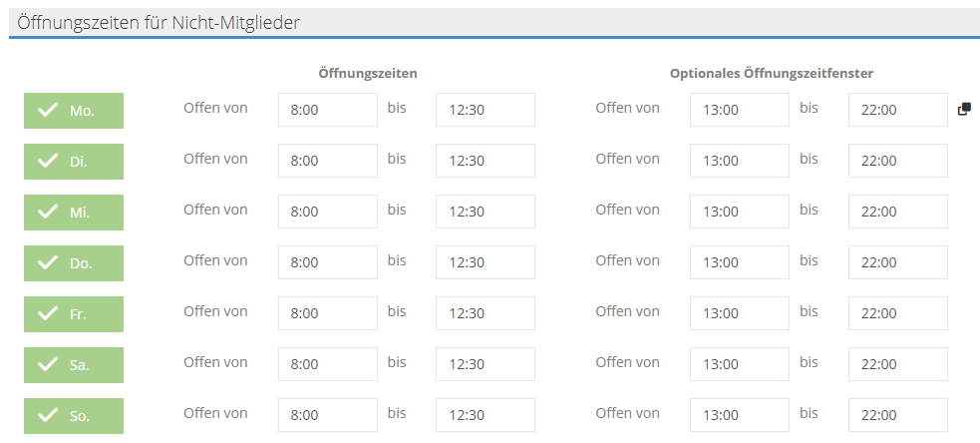Click Monday's optional 13:00 start field
This screenshot has width=980, height=443.
(x=739, y=110)
